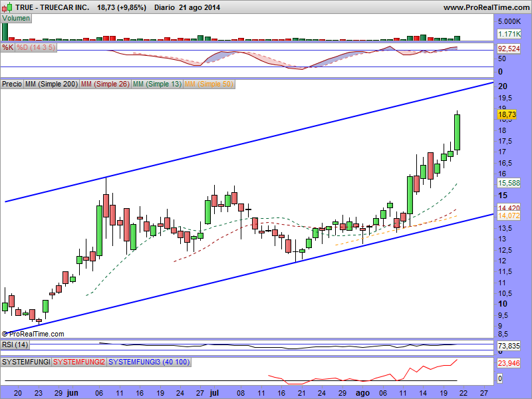This screenshot has width=532, height=399.
Task: Select the MM (Simple 26) label
Action: click(x=105, y=84)
